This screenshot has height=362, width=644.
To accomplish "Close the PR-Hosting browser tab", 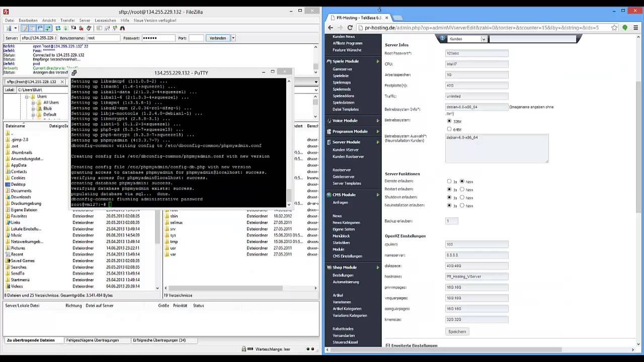I will 386,18.
